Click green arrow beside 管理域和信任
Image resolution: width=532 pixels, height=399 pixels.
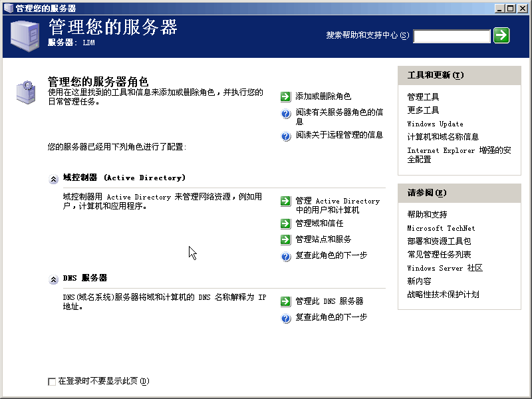[286, 223]
